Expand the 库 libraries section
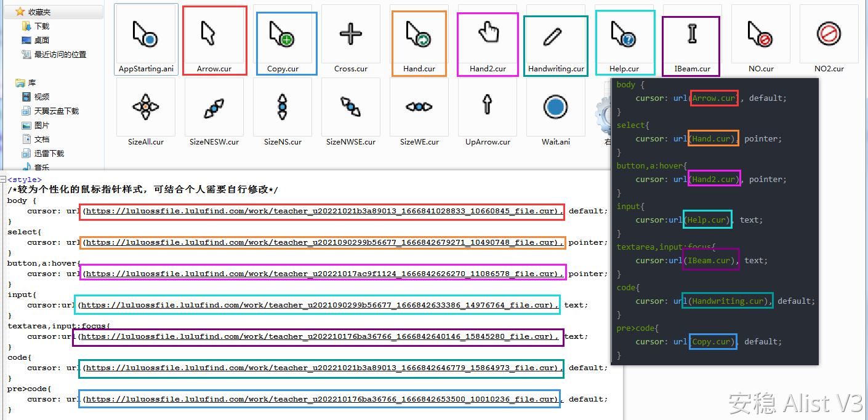This screenshot has height=420, width=868. click(31, 83)
